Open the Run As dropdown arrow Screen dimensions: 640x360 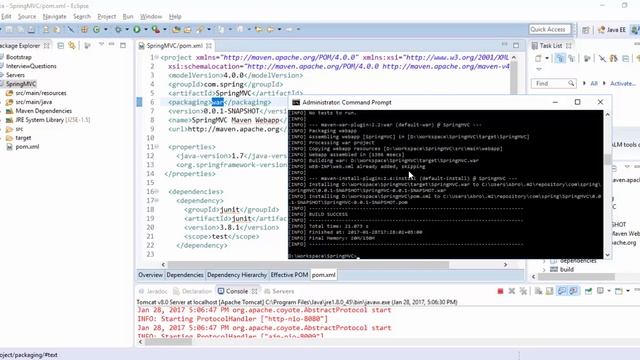tap(145, 29)
